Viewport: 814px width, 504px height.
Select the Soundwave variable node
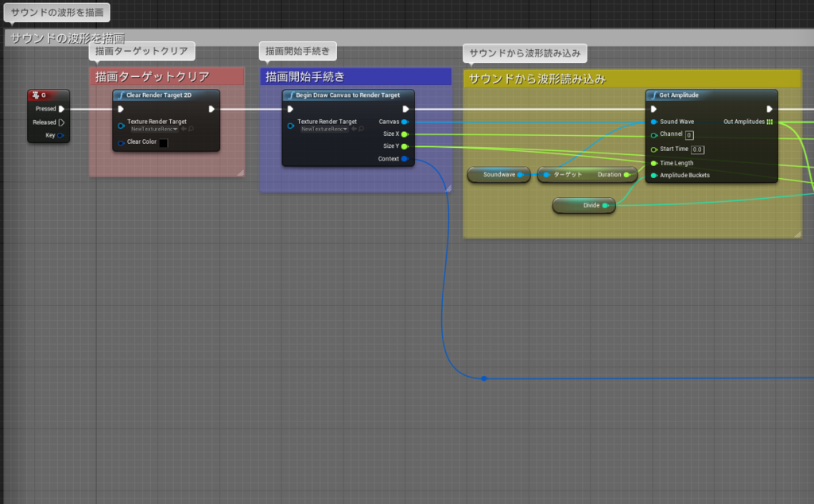click(498, 175)
